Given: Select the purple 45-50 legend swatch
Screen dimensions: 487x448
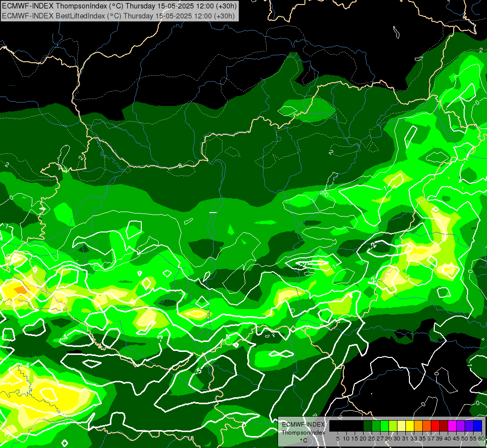Looking at the screenshot, I should click(461, 426).
